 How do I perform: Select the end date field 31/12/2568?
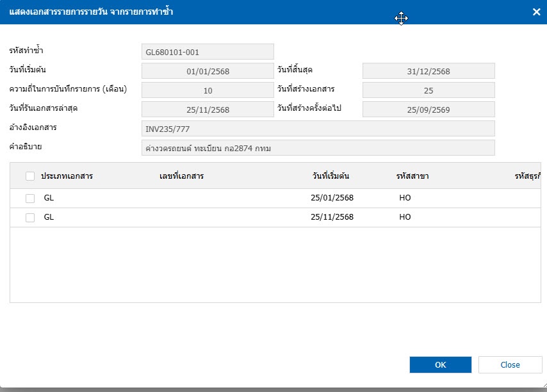coord(429,71)
